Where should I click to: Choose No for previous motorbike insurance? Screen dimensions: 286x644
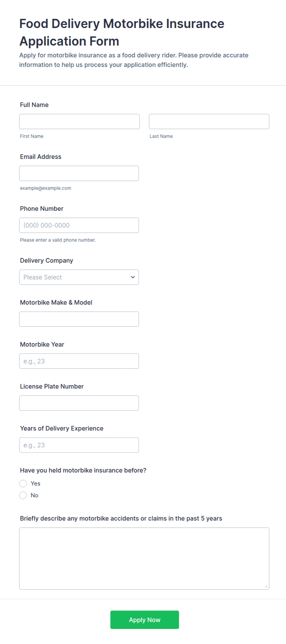pos(23,495)
